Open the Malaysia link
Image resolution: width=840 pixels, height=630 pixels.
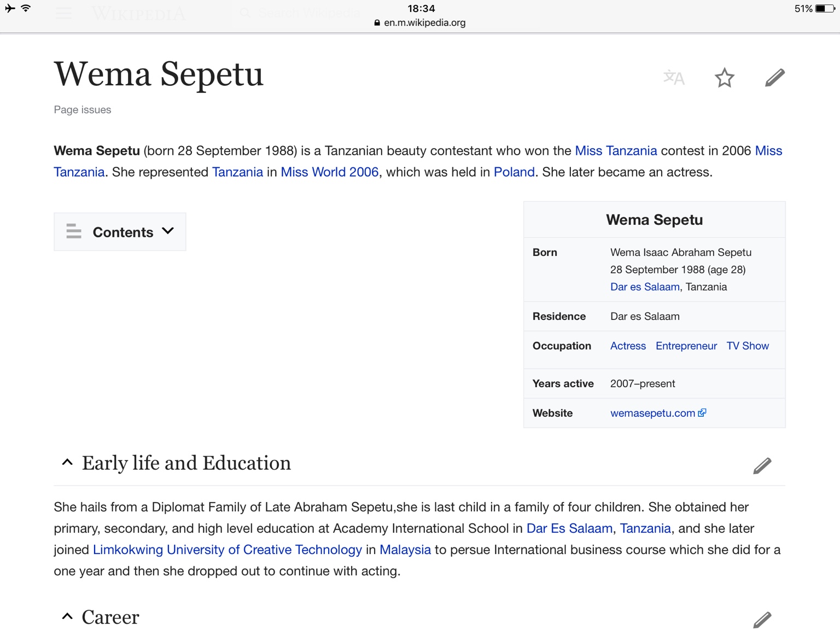[405, 550]
